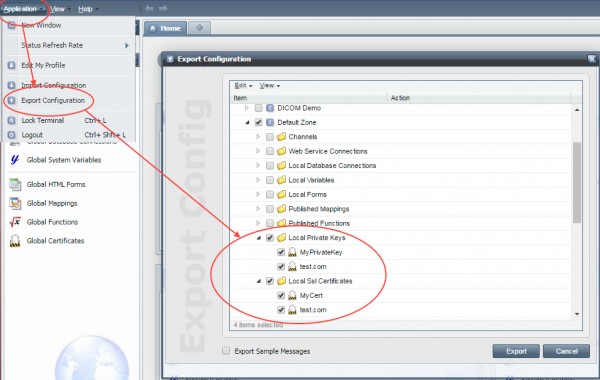Add a new tab with plus button
The height and width of the screenshot is (380, 600).
click(199, 28)
